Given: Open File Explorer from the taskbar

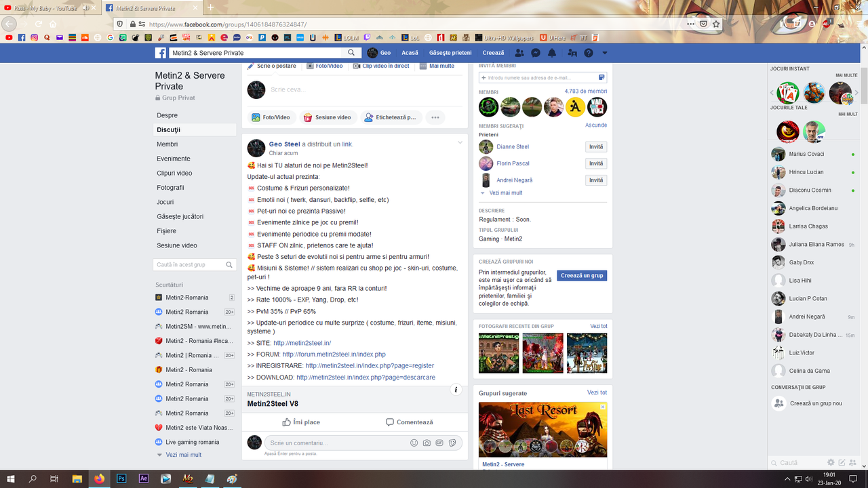Looking at the screenshot, I should [77, 479].
